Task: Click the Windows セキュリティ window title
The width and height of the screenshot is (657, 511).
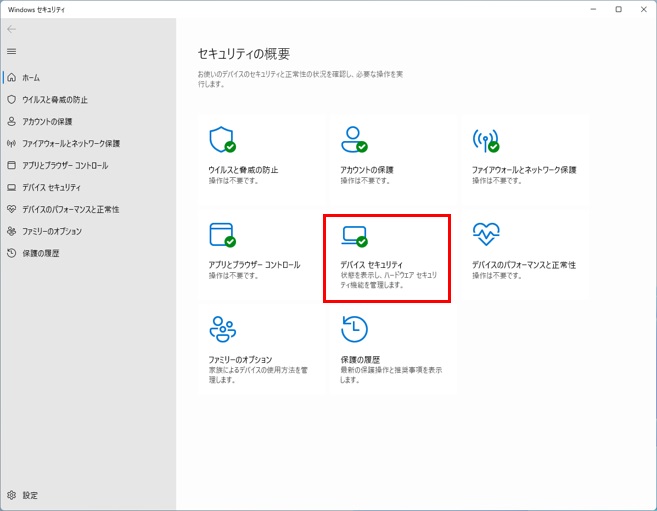Action: 36,9
